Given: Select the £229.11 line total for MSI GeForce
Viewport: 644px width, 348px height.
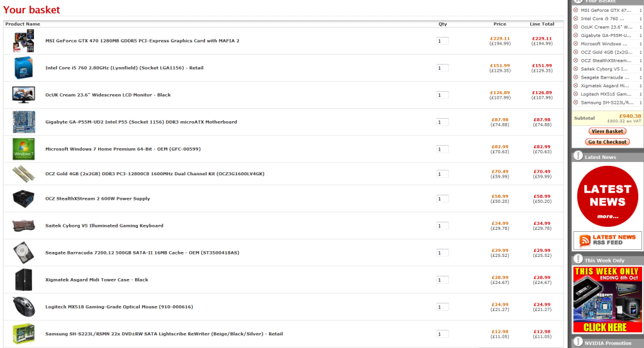Looking at the screenshot, I should click(x=542, y=38).
